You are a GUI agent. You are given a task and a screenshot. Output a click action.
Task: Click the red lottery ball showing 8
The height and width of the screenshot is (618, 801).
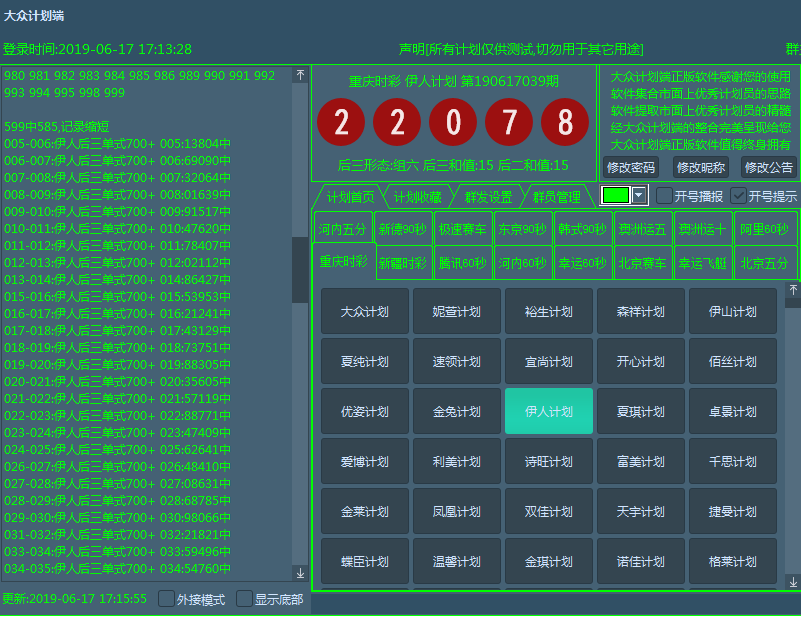tap(565, 122)
